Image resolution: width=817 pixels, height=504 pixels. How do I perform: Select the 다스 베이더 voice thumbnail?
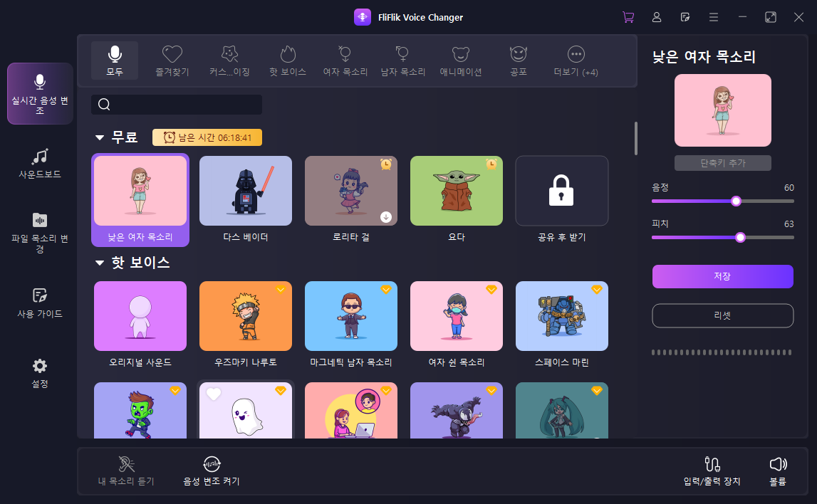click(x=246, y=190)
